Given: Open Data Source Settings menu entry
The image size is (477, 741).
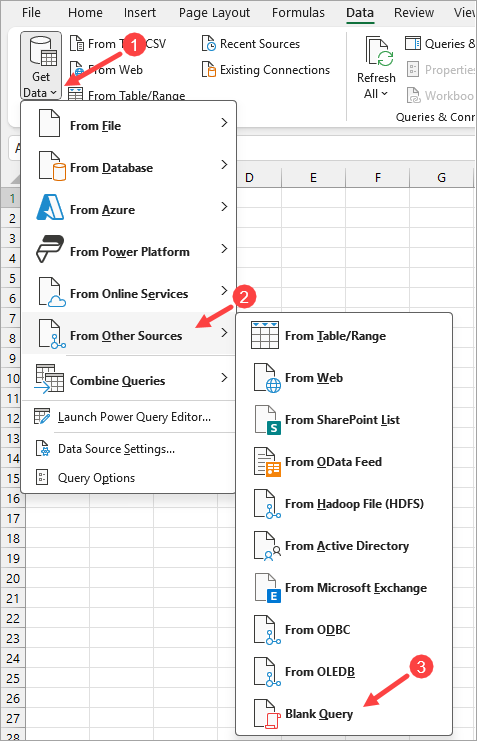Looking at the screenshot, I should [x=129, y=448].
